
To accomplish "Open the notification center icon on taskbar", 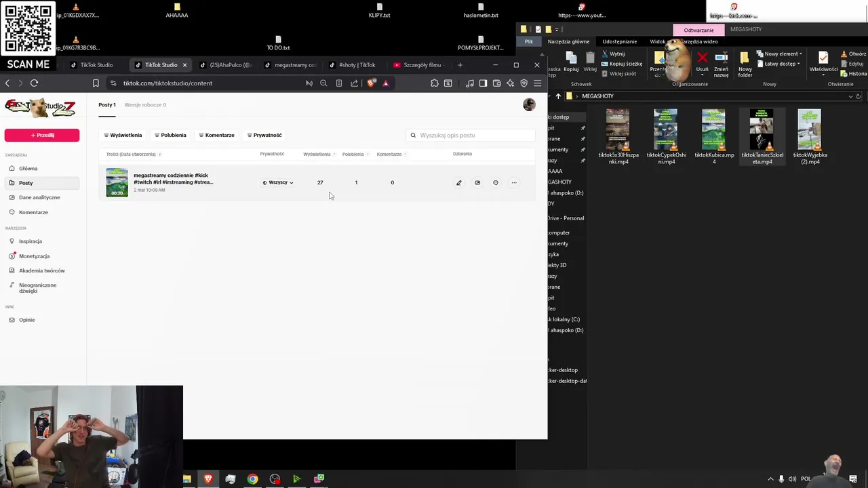I will [x=853, y=479].
